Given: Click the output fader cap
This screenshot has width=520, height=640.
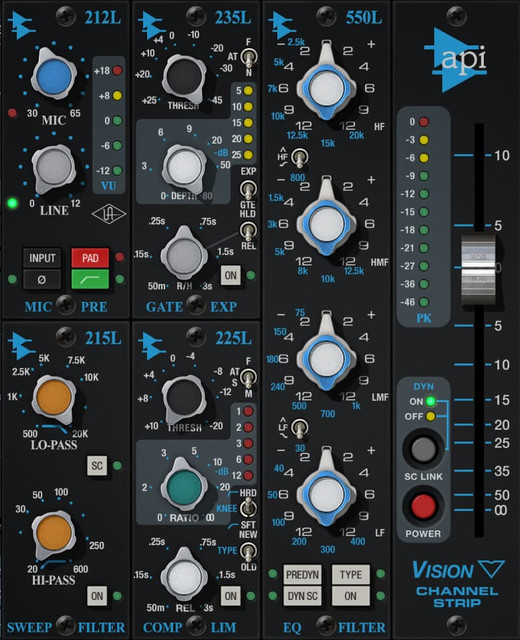Looking at the screenshot, I should pos(478,269).
